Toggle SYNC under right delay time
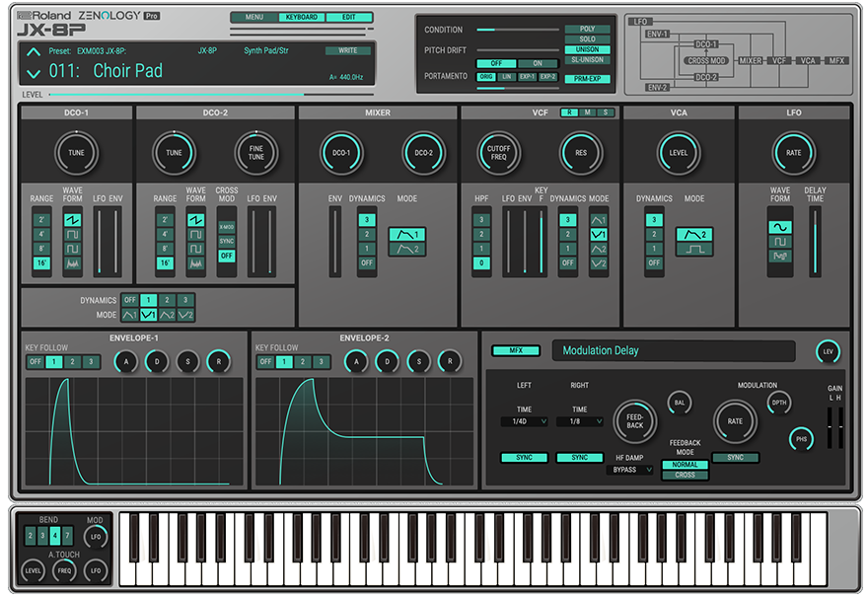 [580, 457]
